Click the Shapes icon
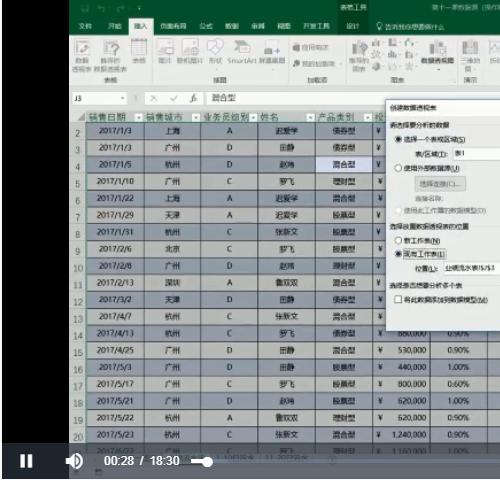Screen dimensions: 500x480 (x=215, y=51)
